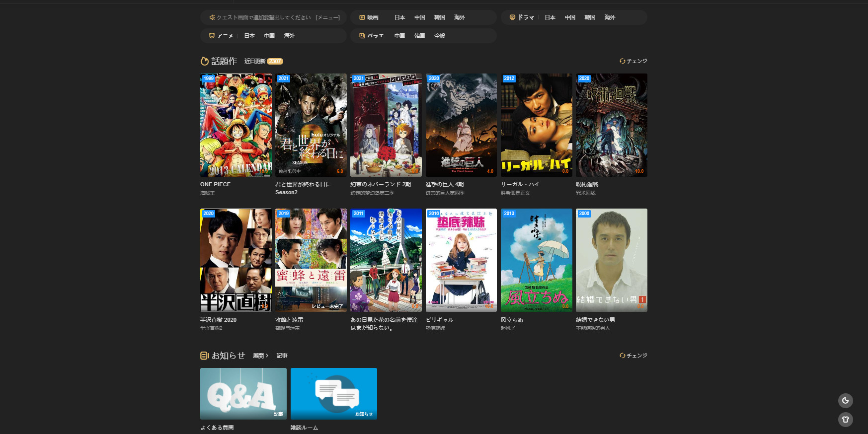868x434 pixels.
Task: Open the ONE PIECE poster
Action: coord(236,125)
